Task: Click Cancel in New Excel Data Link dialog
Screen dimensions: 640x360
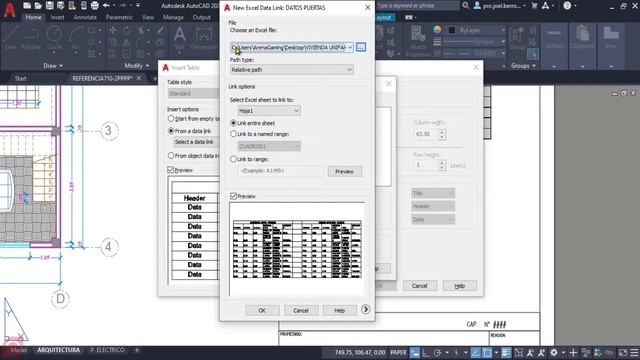Action: [x=301, y=311]
